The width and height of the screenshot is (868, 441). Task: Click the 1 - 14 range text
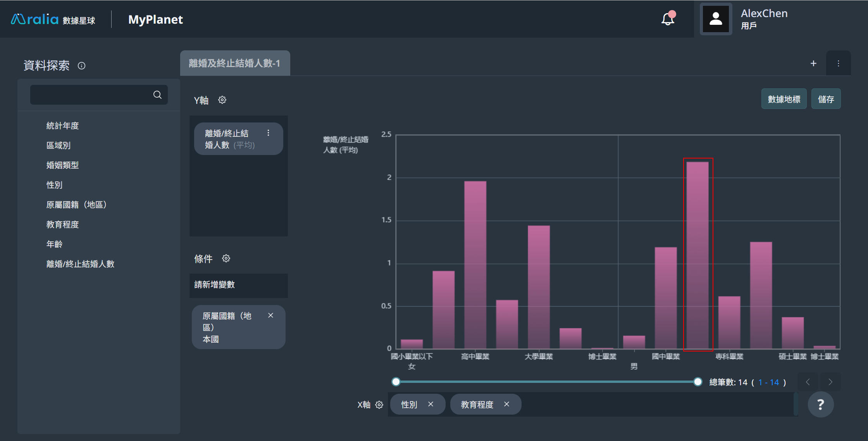pos(769,382)
